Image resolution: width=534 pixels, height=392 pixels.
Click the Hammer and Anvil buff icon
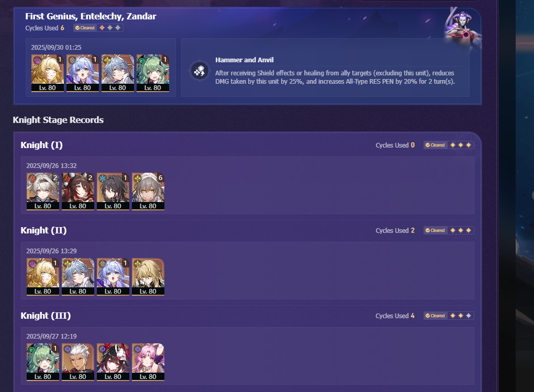click(x=199, y=71)
